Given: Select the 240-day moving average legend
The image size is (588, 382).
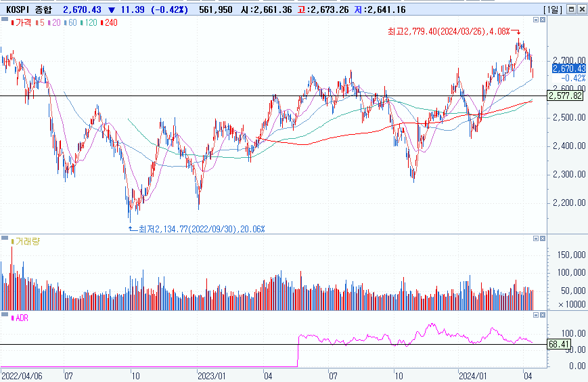Looking at the screenshot, I should click(109, 22).
